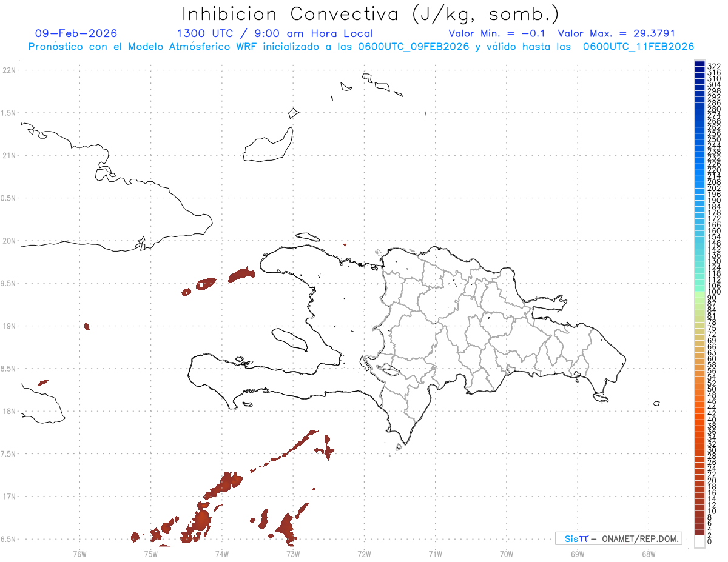Viewport: 728px width, 562px height.
Task: Click the white swatch beside 0
Action: (699, 543)
